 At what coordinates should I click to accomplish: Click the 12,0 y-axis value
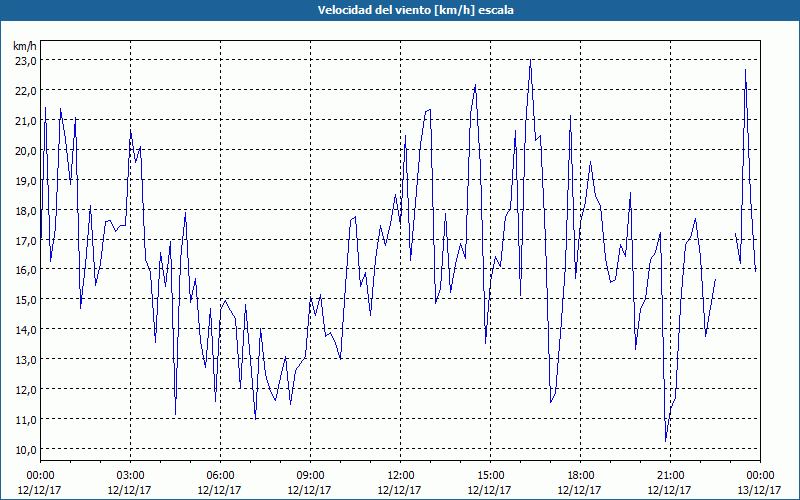tap(25, 390)
